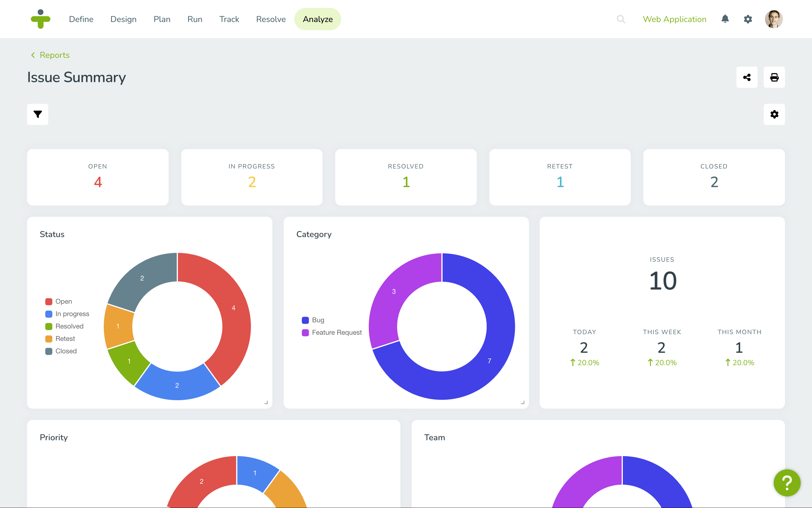Click the blue segment labeled 1 in Priority chart
812x508 pixels.
255,473
